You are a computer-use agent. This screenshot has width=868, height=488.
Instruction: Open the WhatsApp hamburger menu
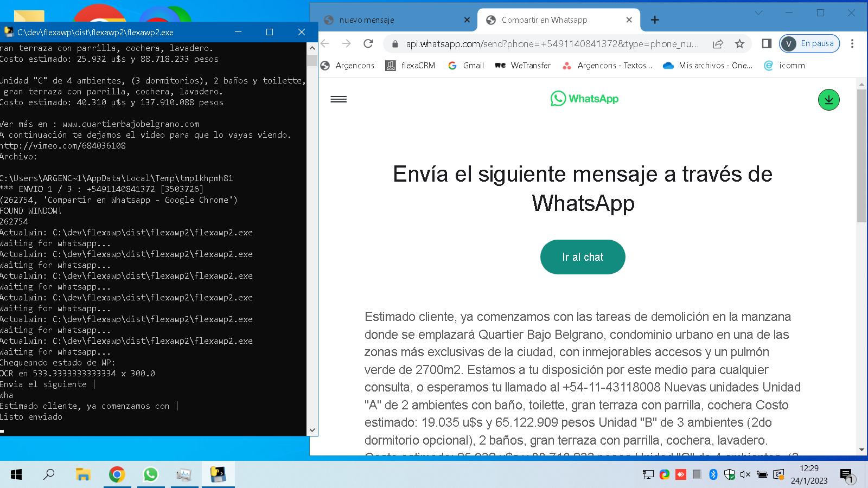click(x=339, y=99)
